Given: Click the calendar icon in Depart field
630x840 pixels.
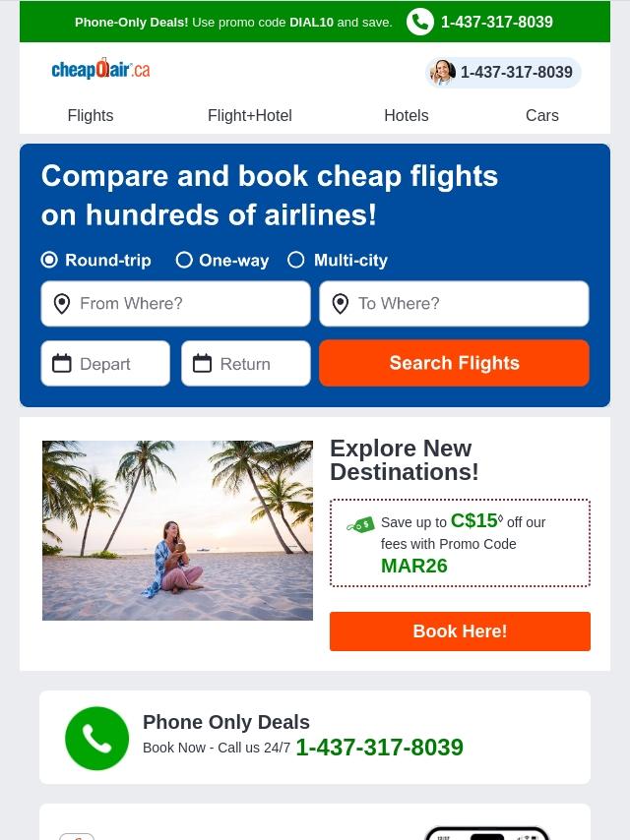Looking at the screenshot, I should pyautogui.click(x=62, y=363).
